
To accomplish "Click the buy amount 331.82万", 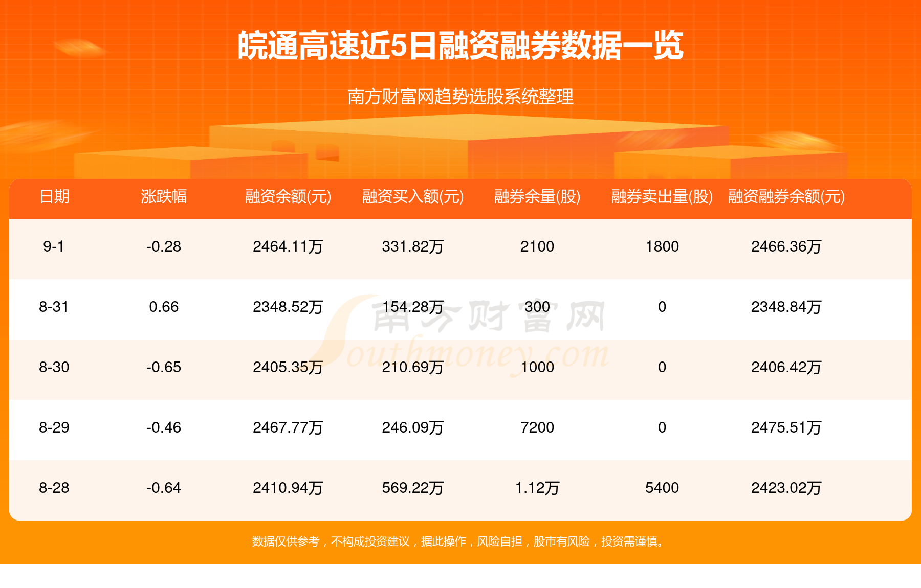I will pyautogui.click(x=413, y=246).
